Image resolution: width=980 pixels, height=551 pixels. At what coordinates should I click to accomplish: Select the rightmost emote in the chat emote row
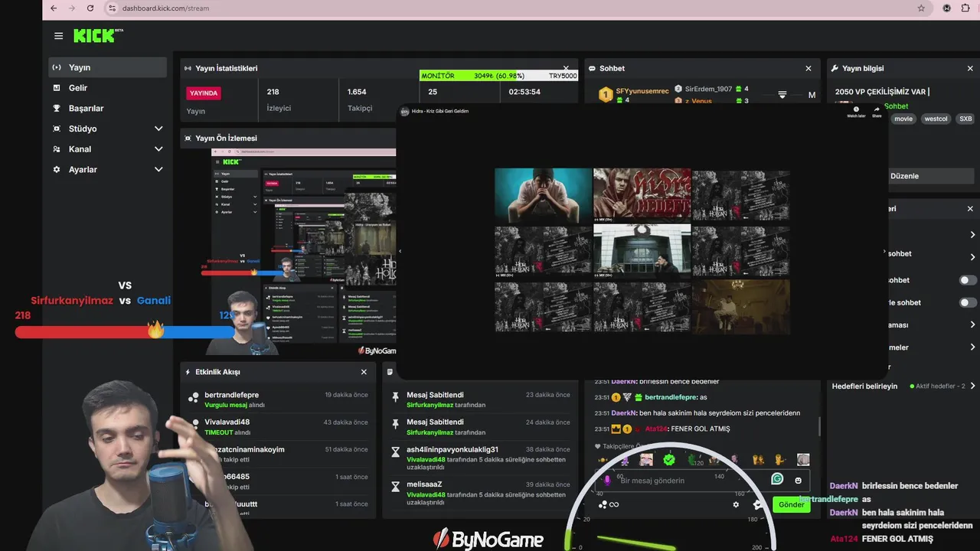[x=802, y=459]
